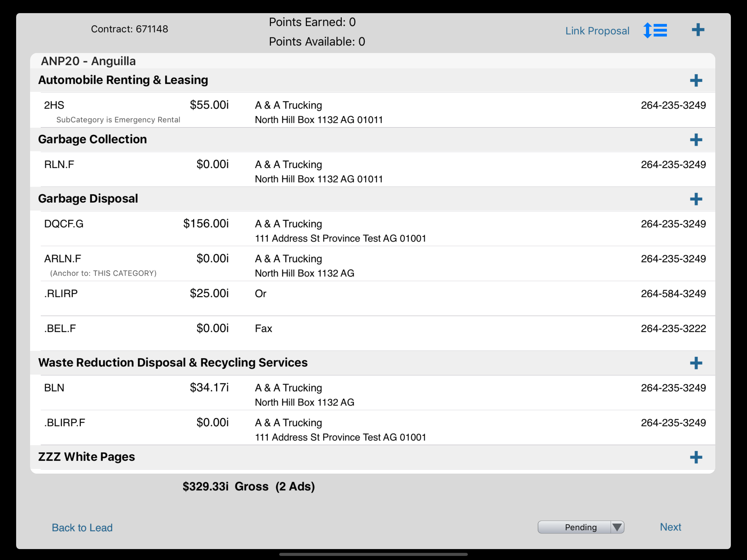Add ad under Waste Reduction Disposal & Recycling
Image resolution: width=747 pixels, height=560 pixels.
(x=696, y=363)
